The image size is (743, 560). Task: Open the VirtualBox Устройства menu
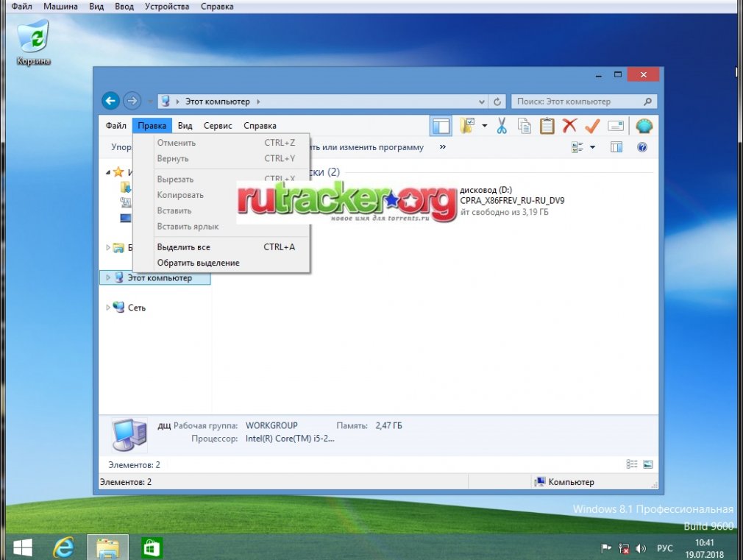pyautogui.click(x=167, y=7)
